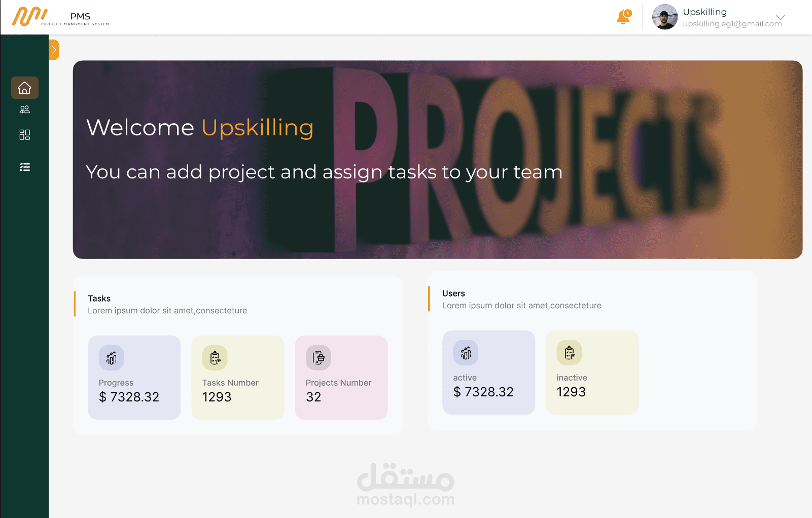Open the Users icon in sidebar
Screen dimensions: 812x518
pos(24,109)
